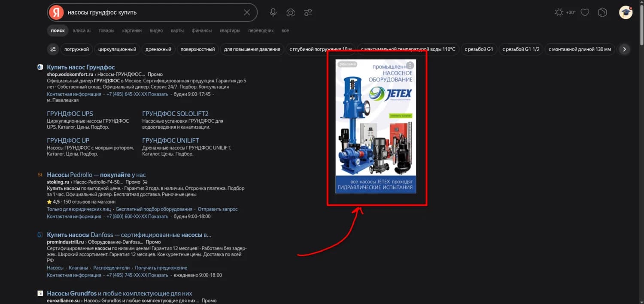Switch to переводчик tab
This screenshot has height=304, width=644.
pos(261,30)
